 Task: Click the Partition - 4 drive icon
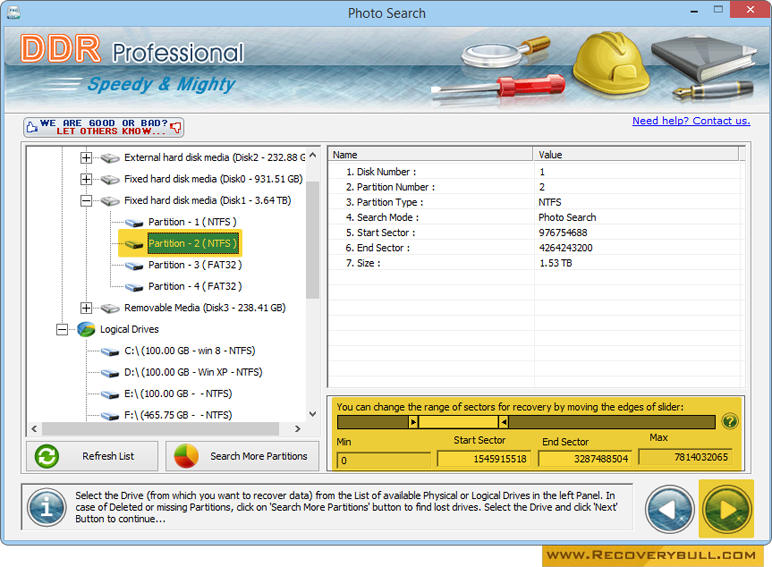[x=134, y=287]
